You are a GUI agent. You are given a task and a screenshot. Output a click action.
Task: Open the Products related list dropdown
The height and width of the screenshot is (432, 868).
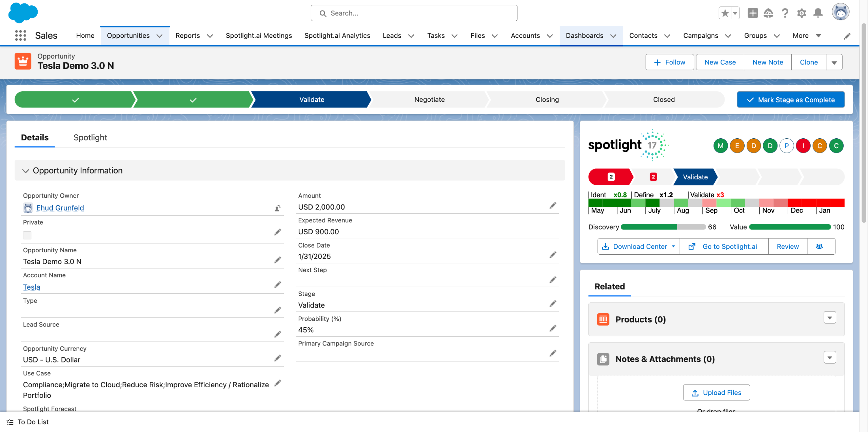[x=829, y=318]
